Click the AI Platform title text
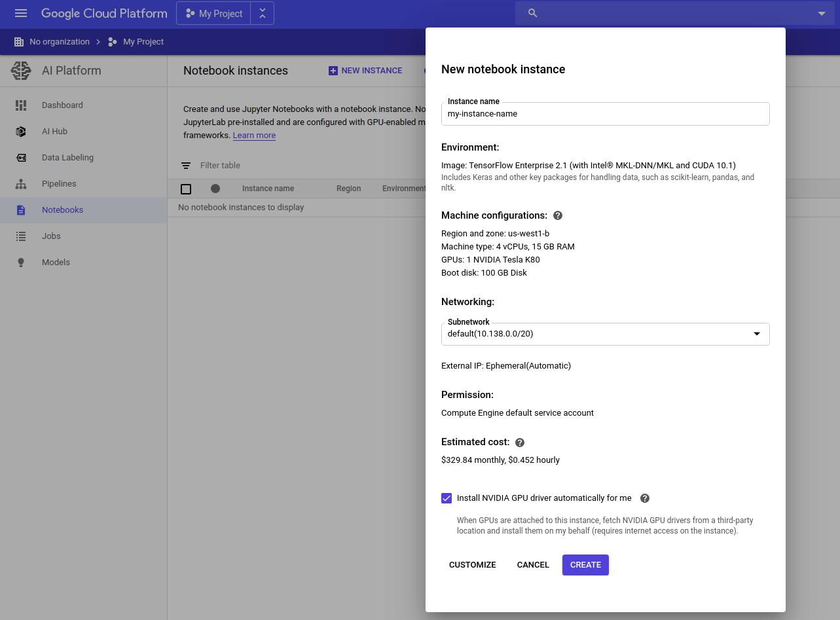 pyautogui.click(x=71, y=71)
